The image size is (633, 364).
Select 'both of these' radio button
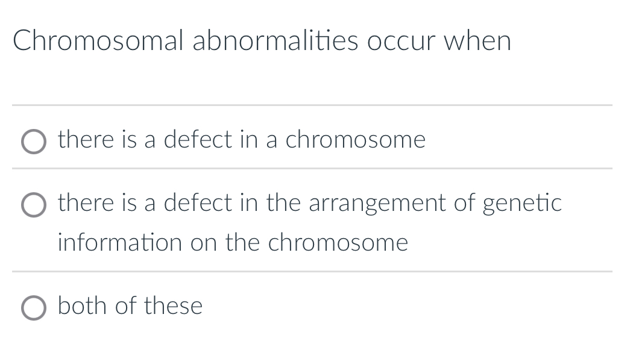point(33,309)
